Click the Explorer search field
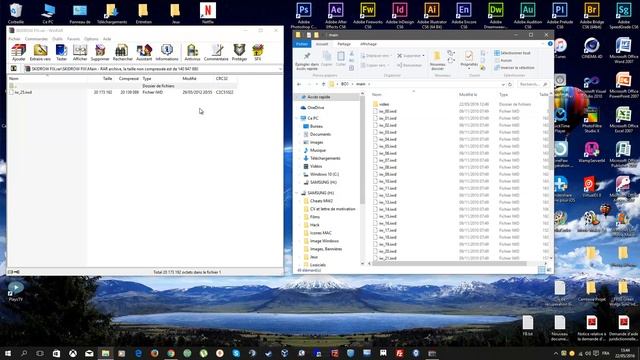The image size is (640, 360). [532, 84]
